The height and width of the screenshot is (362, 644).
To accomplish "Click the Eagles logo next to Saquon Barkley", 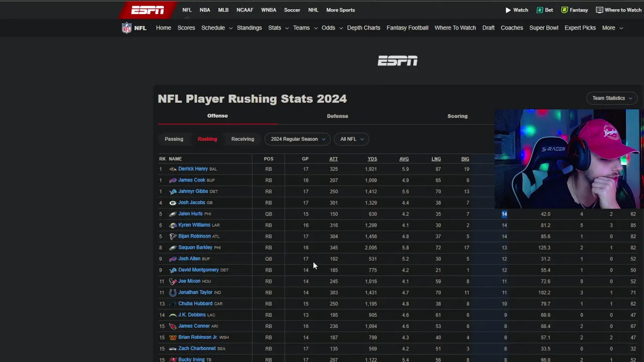I will click(173, 247).
